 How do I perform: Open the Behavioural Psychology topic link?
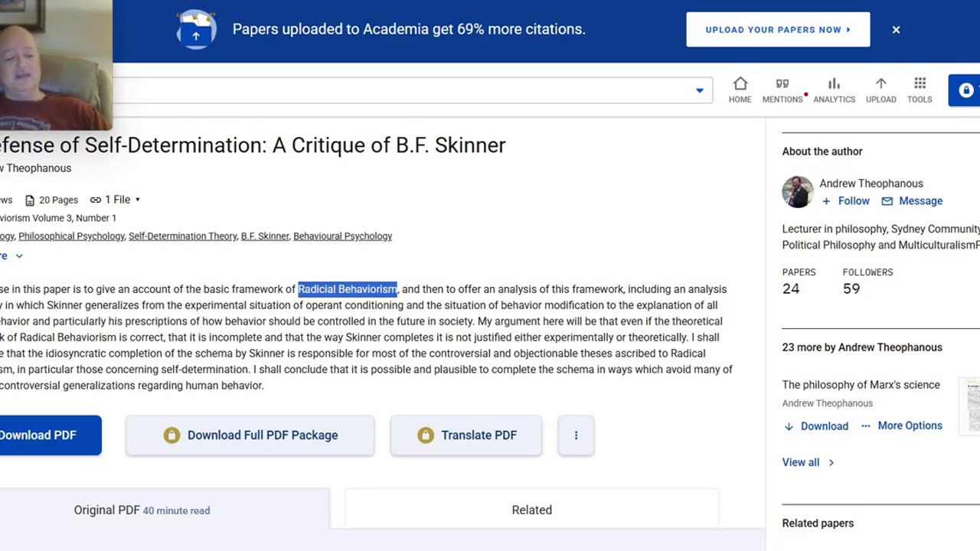tap(342, 236)
